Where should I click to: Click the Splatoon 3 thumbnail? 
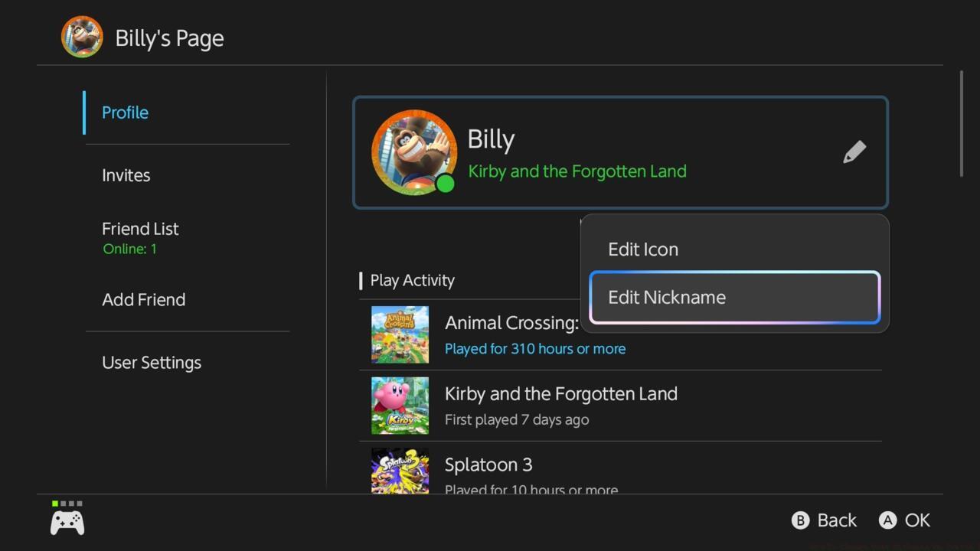400,472
